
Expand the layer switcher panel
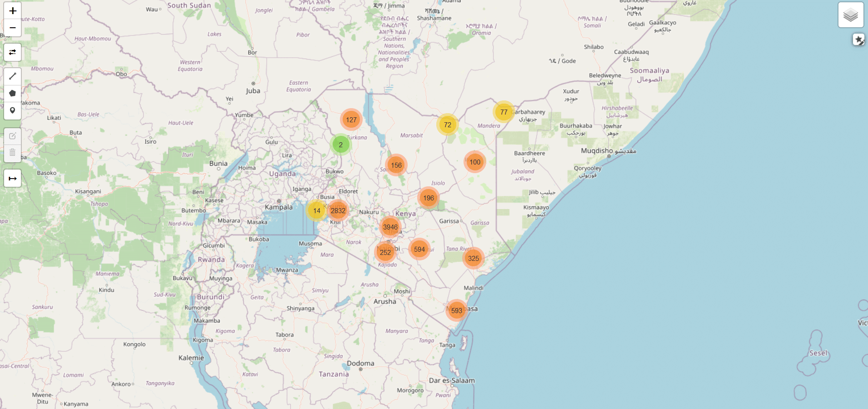[851, 15]
